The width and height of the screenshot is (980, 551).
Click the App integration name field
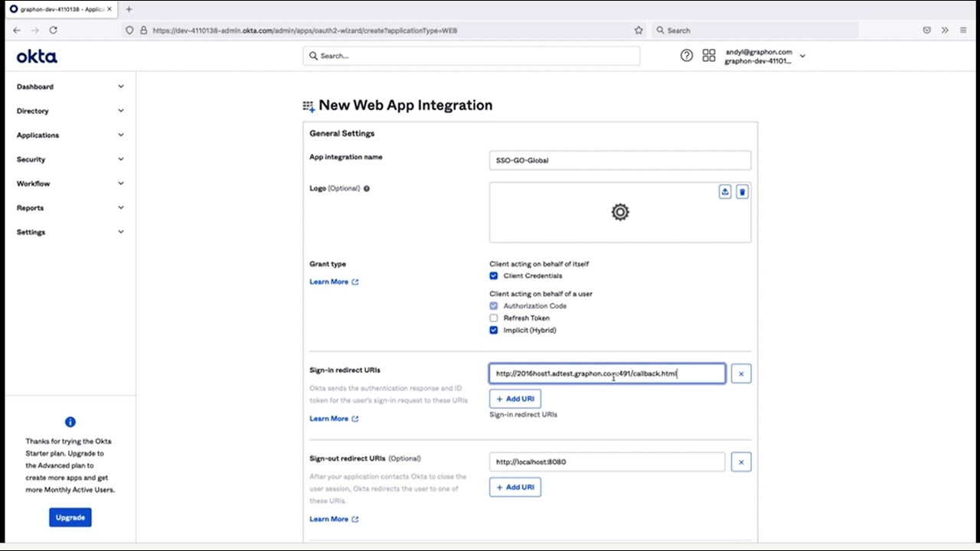(x=620, y=161)
